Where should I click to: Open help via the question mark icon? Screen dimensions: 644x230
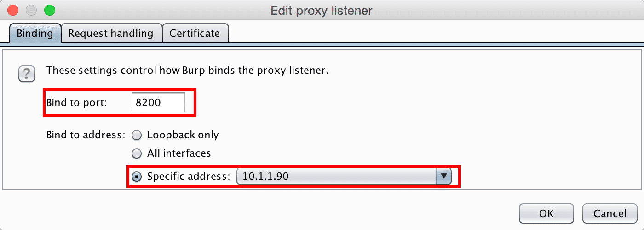click(27, 74)
